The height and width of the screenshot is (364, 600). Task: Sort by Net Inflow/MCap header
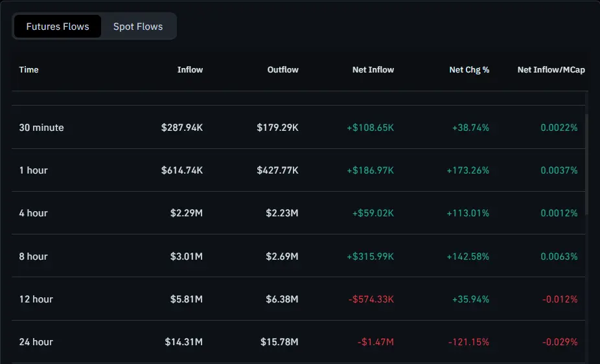[x=551, y=69]
